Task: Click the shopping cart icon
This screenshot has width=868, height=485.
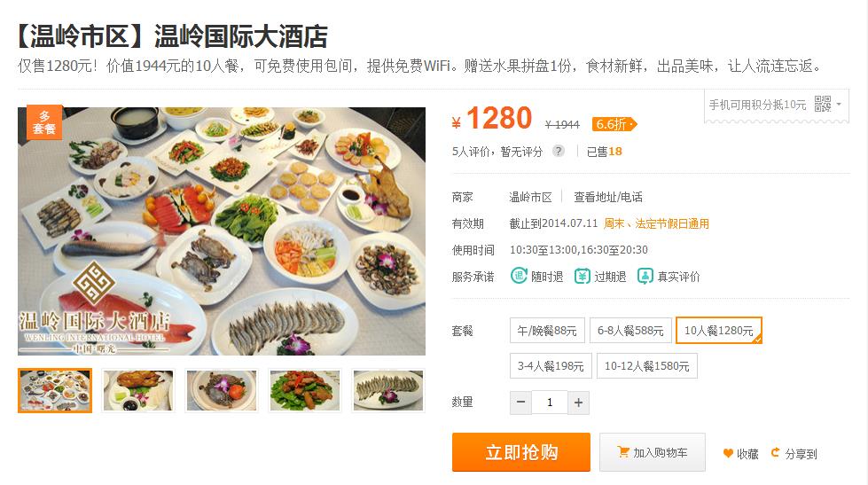Action: click(x=622, y=452)
